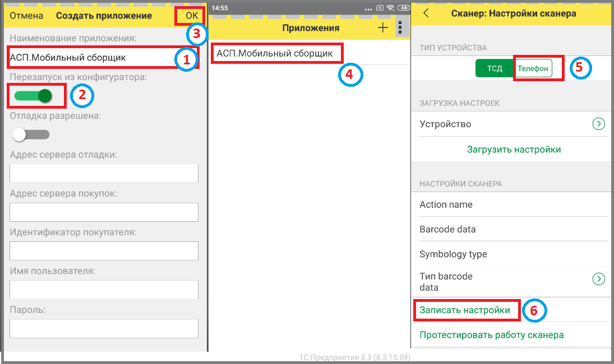Select ТСД device type

pyautogui.click(x=494, y=68)
